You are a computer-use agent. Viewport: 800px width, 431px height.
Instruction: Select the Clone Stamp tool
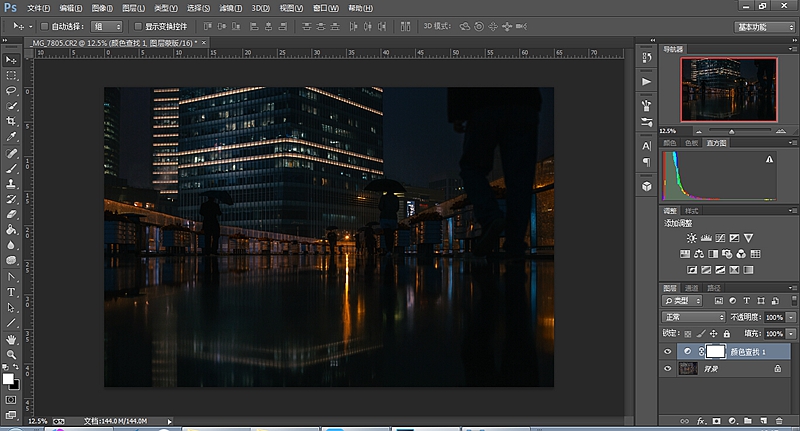pos(11,184)
